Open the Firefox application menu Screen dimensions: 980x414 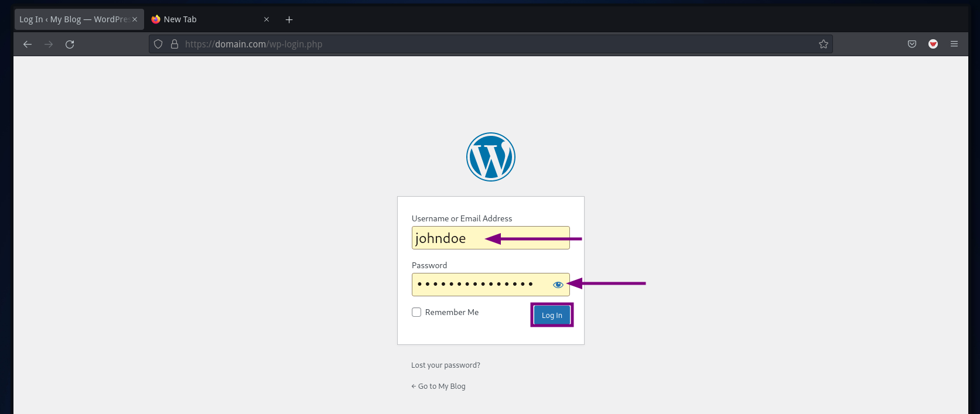coord(954,44)
